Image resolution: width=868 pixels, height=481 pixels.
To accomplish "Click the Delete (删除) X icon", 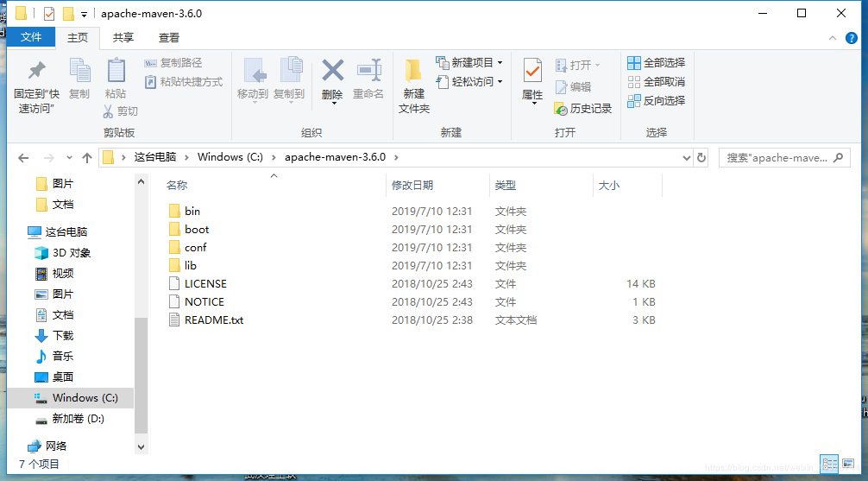I will click(x=333, y=81).
